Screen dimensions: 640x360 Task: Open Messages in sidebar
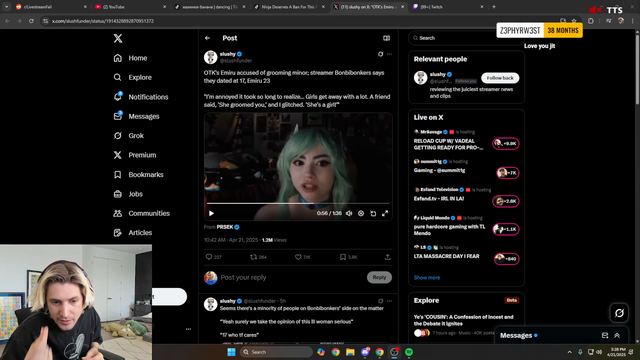tap(136, 116)
